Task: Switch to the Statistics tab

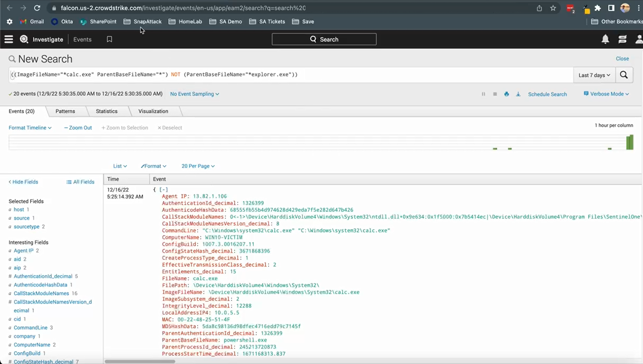Action: (106, 111)
